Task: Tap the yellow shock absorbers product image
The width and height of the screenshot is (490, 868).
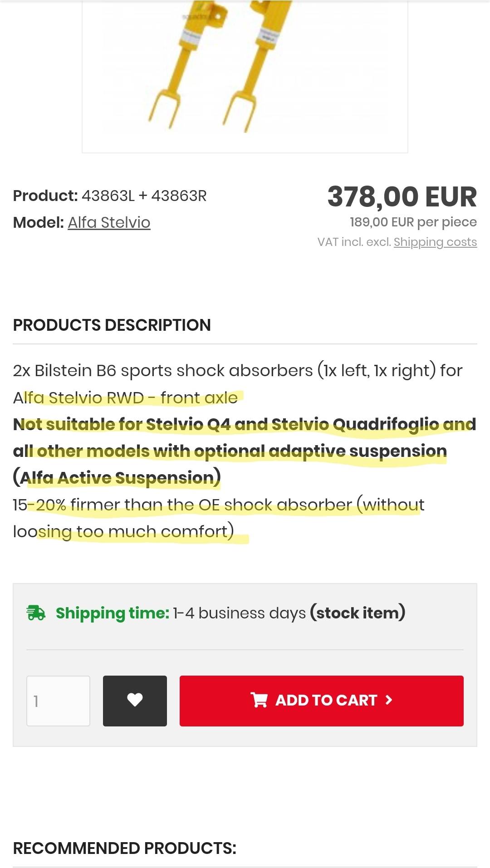Action: coord(244,73)
